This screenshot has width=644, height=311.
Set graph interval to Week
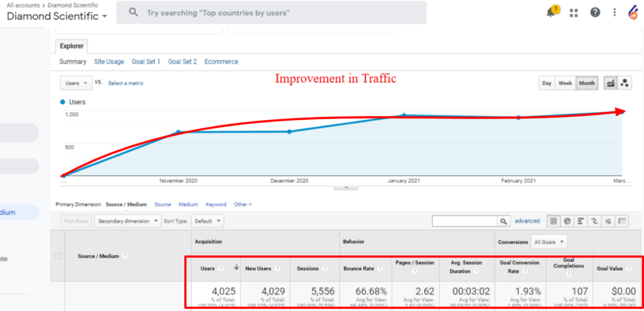coord(565,83)
